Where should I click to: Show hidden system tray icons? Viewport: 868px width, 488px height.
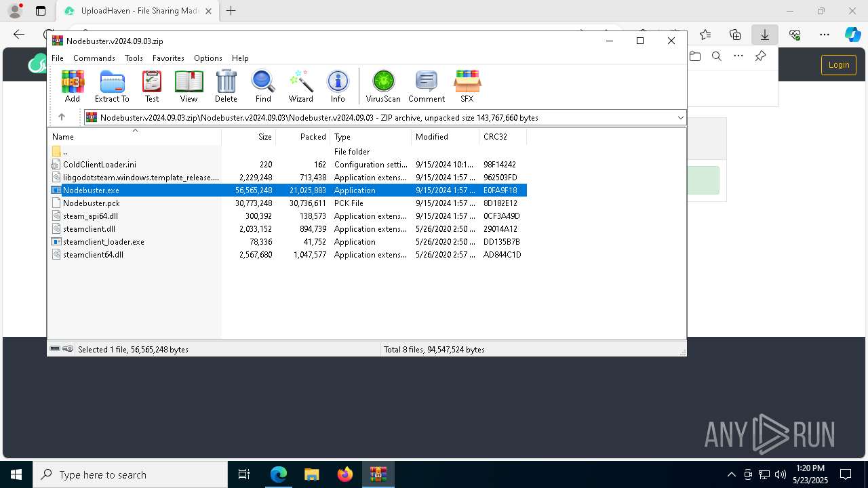731,474
